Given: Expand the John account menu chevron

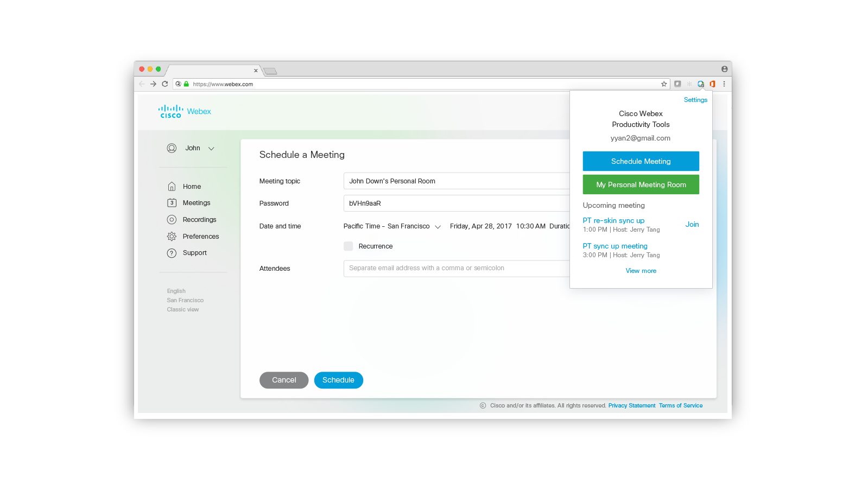Looking at the screenshot, I should (x=211, y=149).
